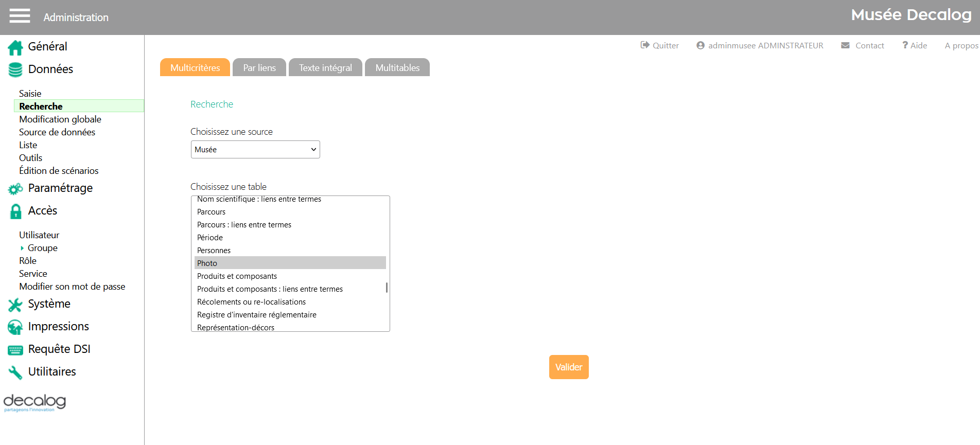Image resolution: width=980 pixels, height=445 pixels.
Task: Open the Texte intégral tab
Action: point(325,68)
